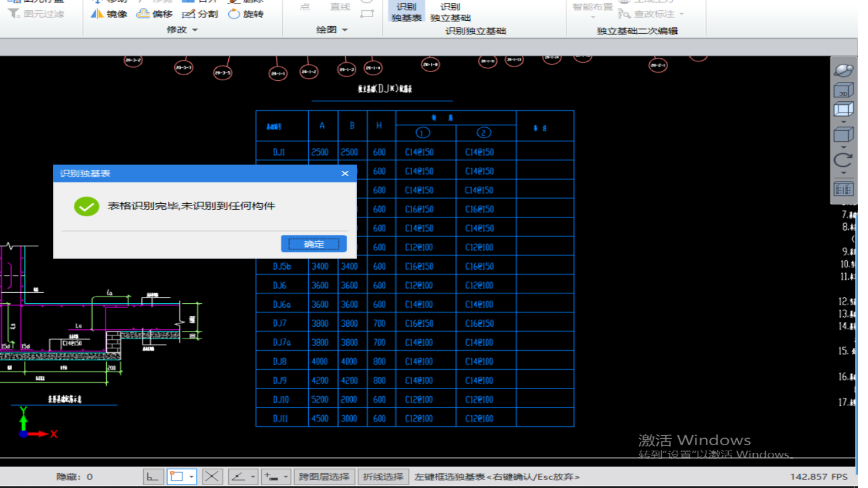This screenshot has height=488, width=868.
Task: Open the display settings checklist icon
Action: [844, 189]
